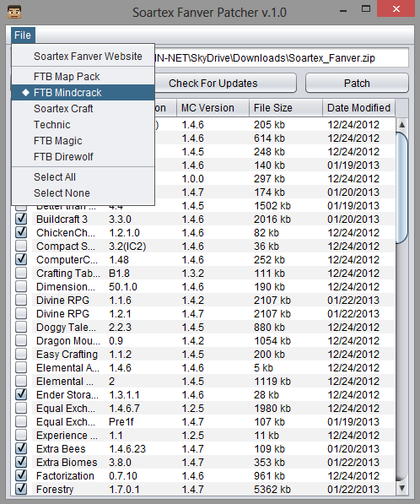
Task: Click the 1502 kb file size cell
Action: coord(272,206)
